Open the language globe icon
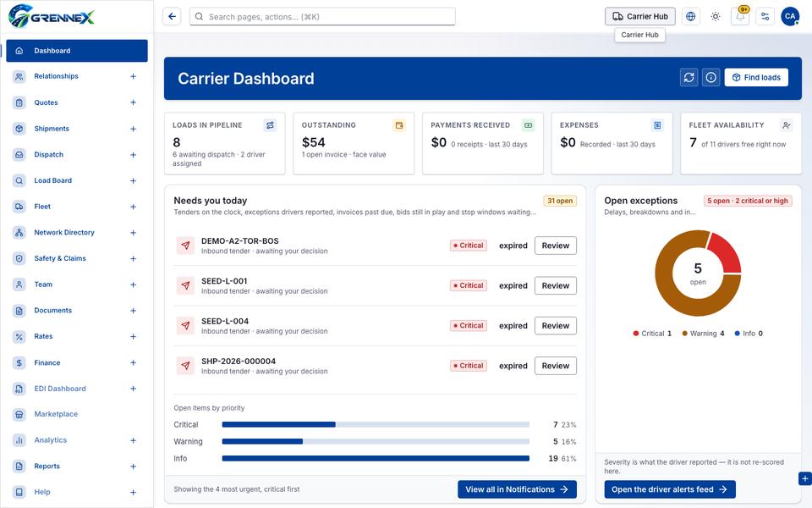 (690, 17)
